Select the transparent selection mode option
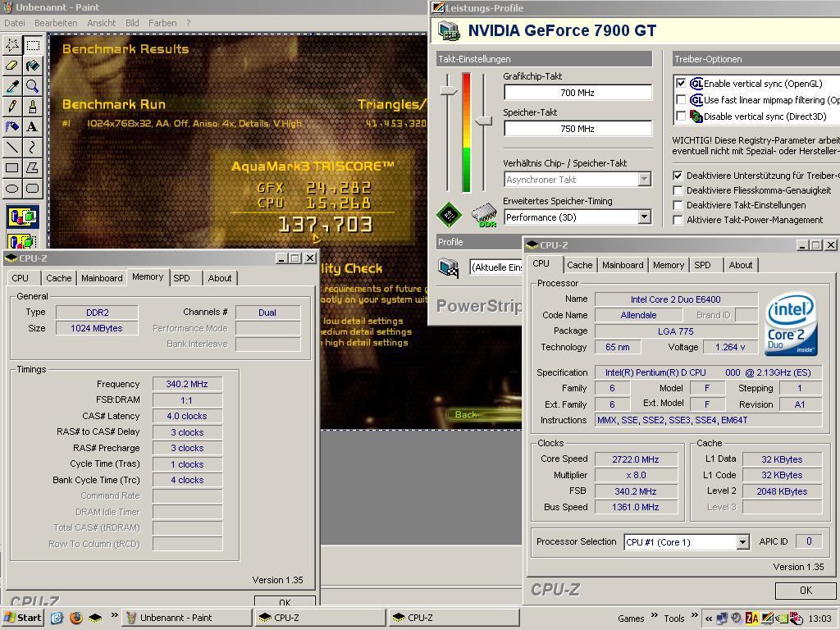 click(x=22, y=240)
